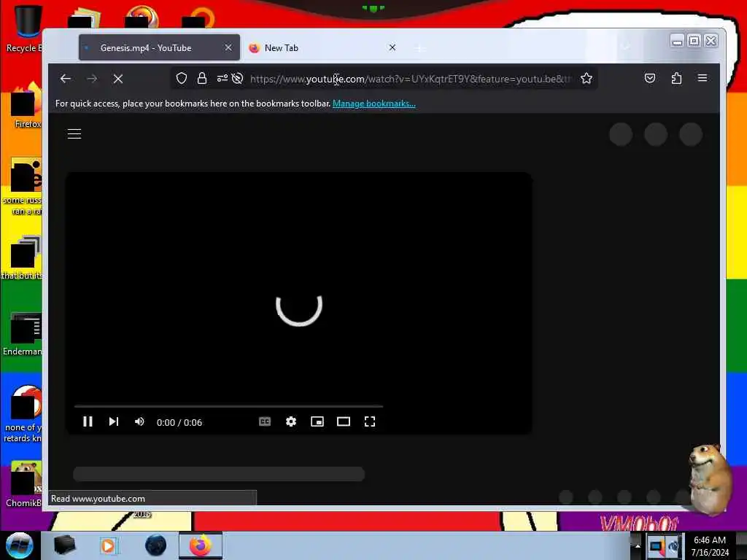The image size is (747, 560).
Task: Skip to the next video
Action: point(113,421)
